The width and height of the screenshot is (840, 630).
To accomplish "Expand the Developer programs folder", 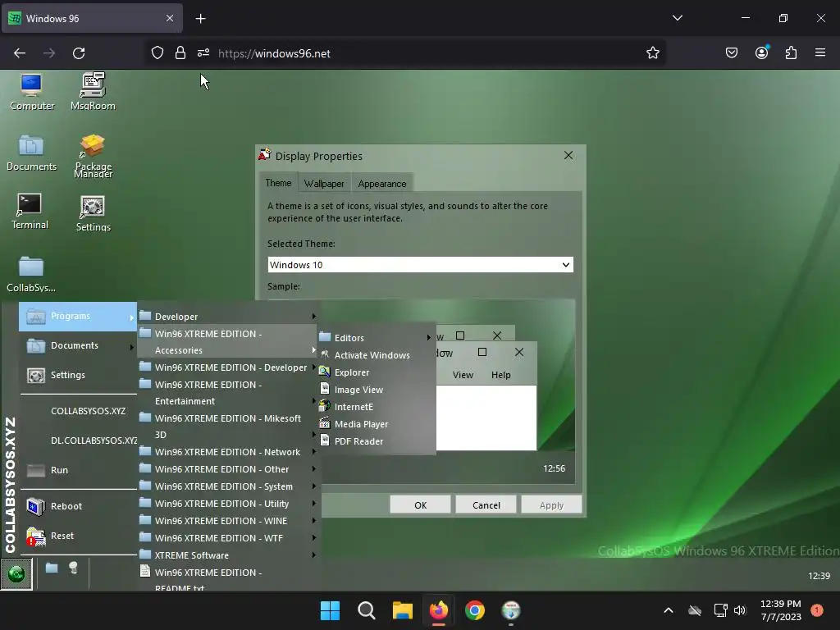I will click(x=229, y=317).
